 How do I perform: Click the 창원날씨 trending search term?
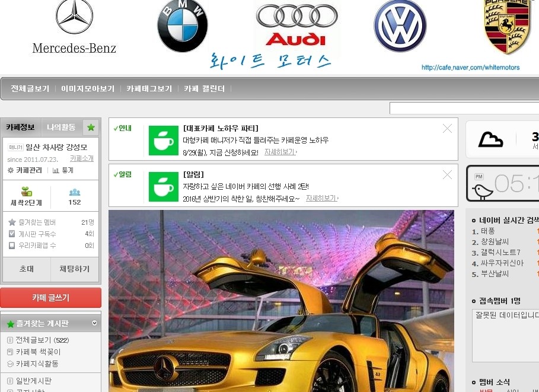tap(495, 242)
